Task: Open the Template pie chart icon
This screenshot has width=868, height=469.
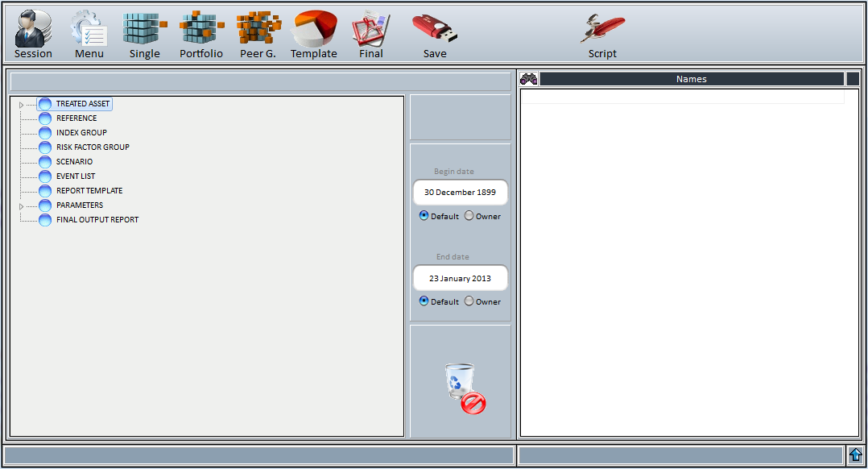Action: pos(314,29)
